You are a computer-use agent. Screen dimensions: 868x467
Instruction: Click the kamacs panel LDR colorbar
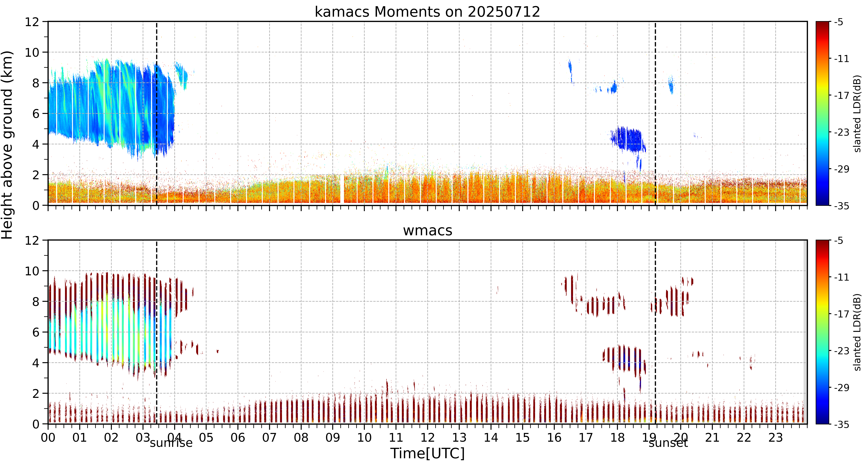coord(823,114)
